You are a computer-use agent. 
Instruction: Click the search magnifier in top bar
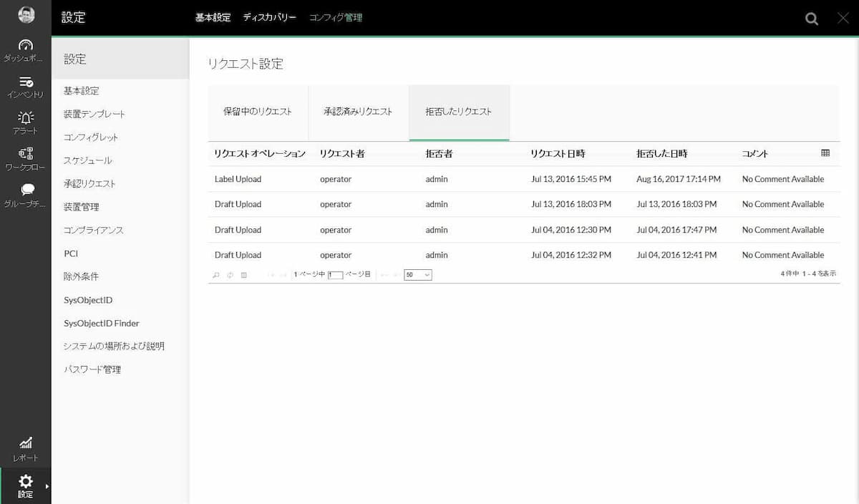point(811,19)
